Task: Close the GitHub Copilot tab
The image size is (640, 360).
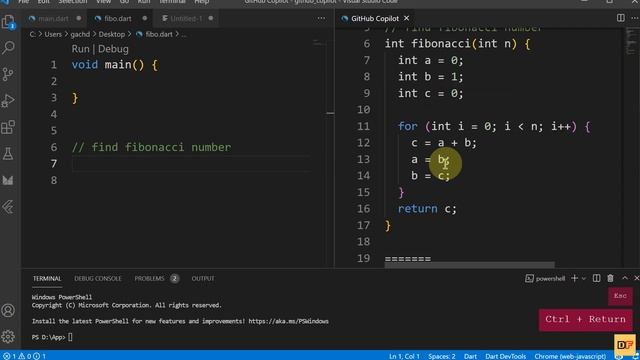Action: pos(407,18)
